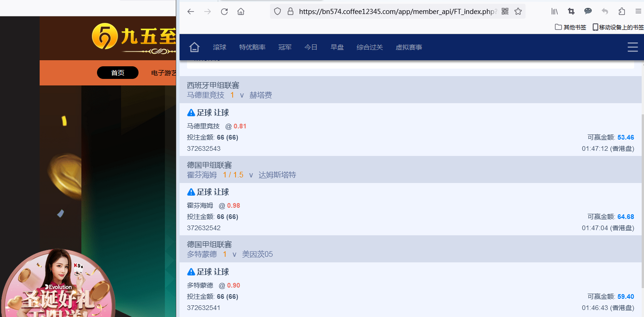Open the browser application menu hamburger
This screenshot has height=317, width=644.
tap(638, 12)
